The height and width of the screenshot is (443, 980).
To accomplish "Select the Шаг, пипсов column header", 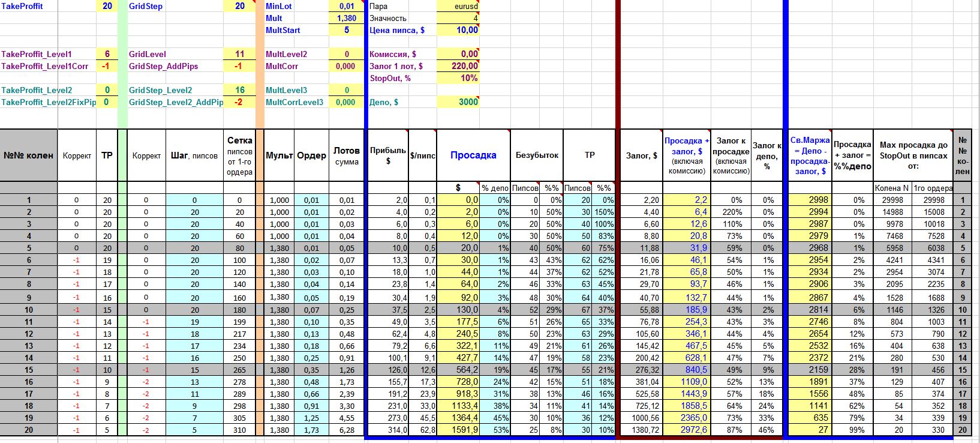I will coord(194,155).
